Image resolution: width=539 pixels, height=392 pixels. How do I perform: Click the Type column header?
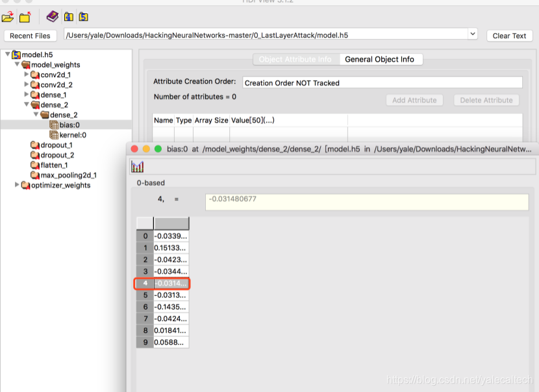pyautogui.click(x=184, y=120)
